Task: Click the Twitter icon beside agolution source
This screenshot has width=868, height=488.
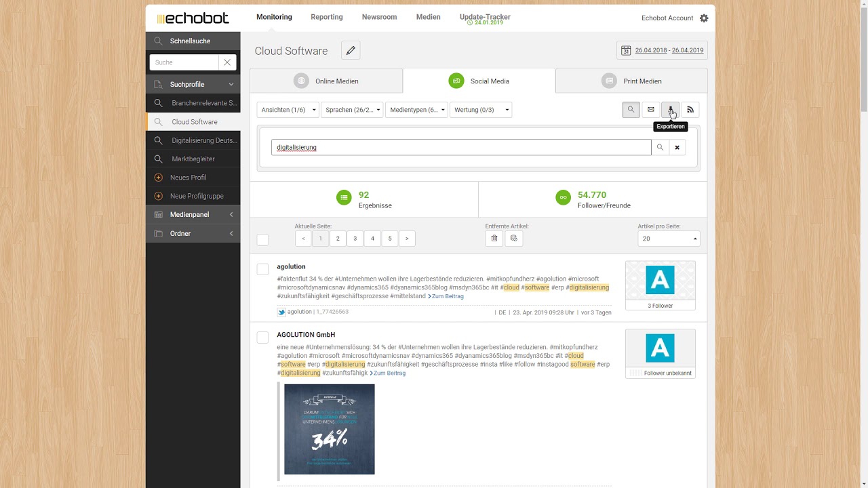Action: (x=281, y=312)
